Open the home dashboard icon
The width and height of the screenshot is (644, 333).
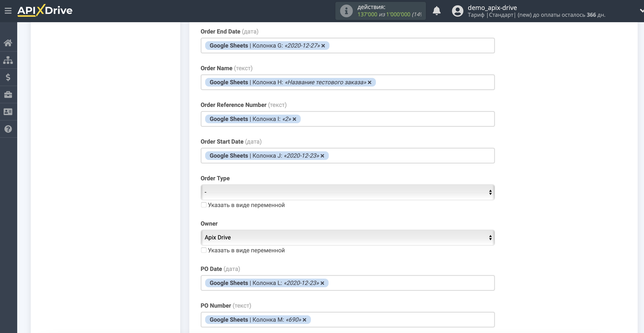[8, 43]
